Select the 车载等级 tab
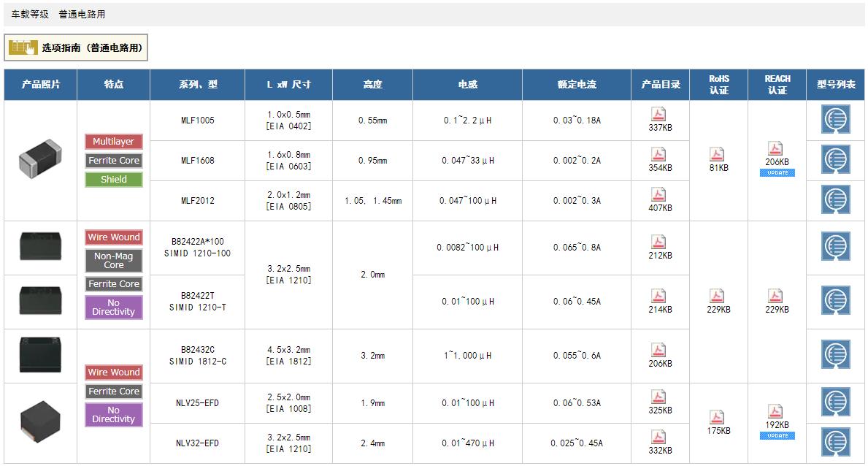 click(30, 15)
